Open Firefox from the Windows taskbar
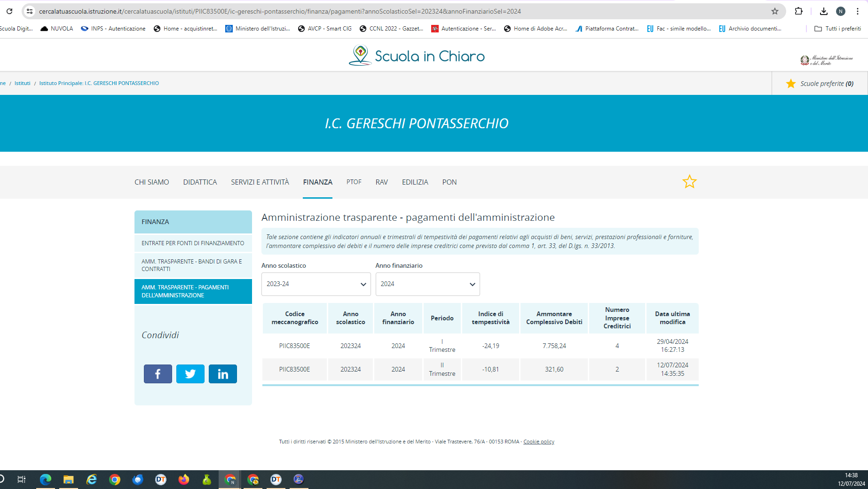The width and height of the screenshot is (868, 489). pyautogui.click(x=183, y=479)
